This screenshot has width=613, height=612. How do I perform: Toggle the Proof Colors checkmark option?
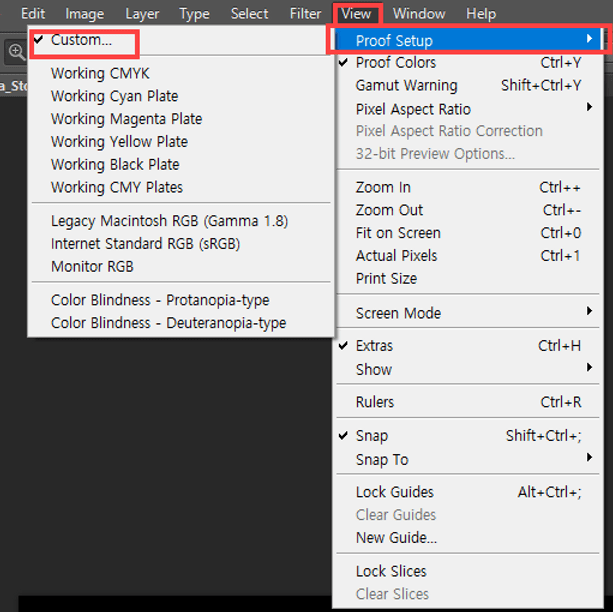coord(396,62)
